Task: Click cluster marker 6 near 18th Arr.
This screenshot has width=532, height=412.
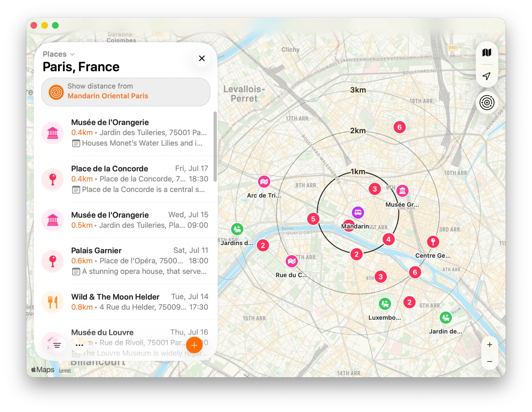Action: coord(399,127)
